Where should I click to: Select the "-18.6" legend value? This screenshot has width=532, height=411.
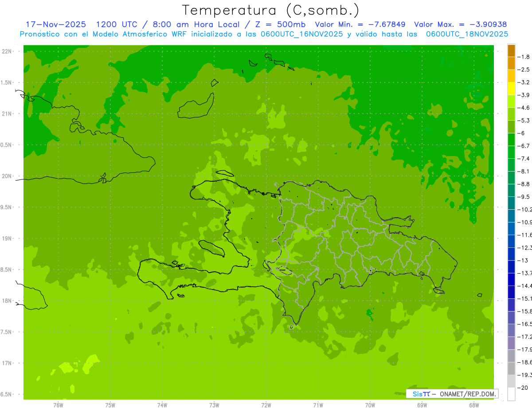point(524,362)
